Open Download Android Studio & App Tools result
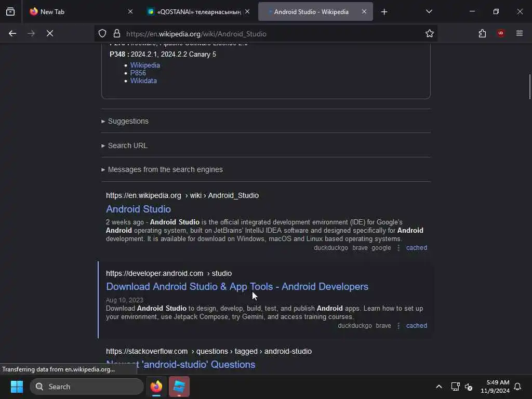Viewport: 532px width, 399px height. coord(237,286)
